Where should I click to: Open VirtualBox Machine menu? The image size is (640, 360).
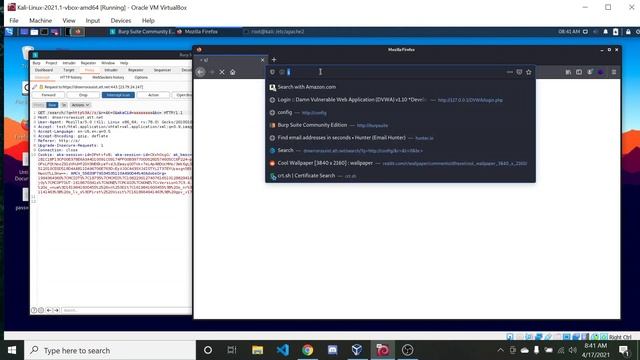click(x=40, y=20)
